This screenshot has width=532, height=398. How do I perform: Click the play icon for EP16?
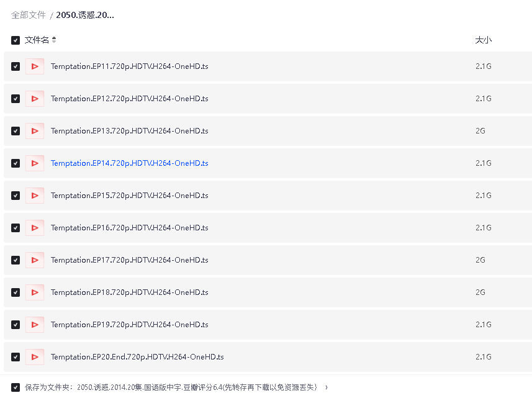(x=35, y=227)
